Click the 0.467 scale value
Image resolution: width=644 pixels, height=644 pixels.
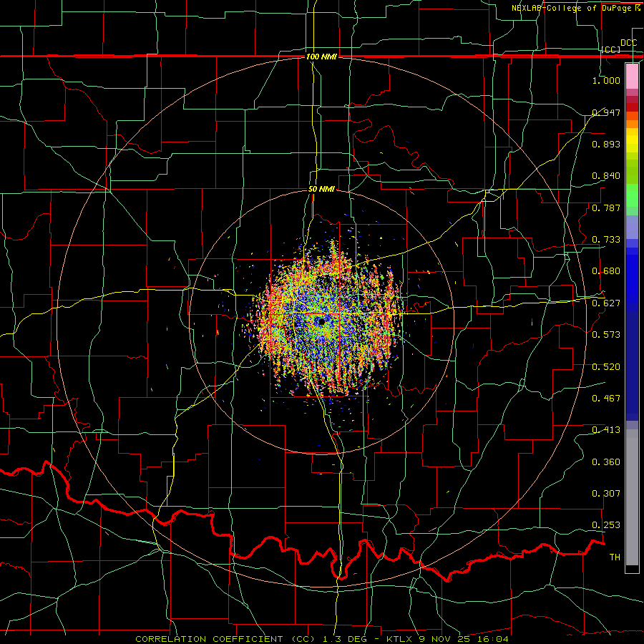606,399
